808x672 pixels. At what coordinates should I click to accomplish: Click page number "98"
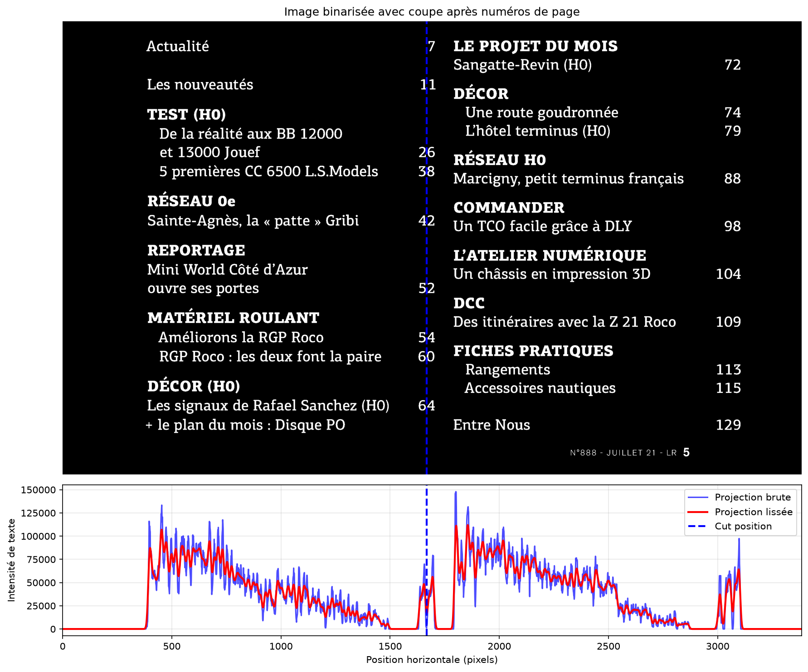(x=733, y=226)
